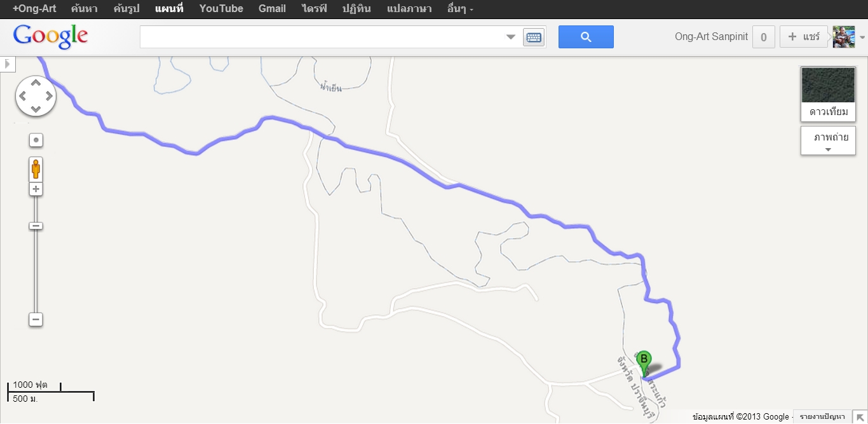Image resolution: width=868 pixels, height=424 pixels.
Task: Click the + แชร์ share button
Action: click(x=804, y=37)
